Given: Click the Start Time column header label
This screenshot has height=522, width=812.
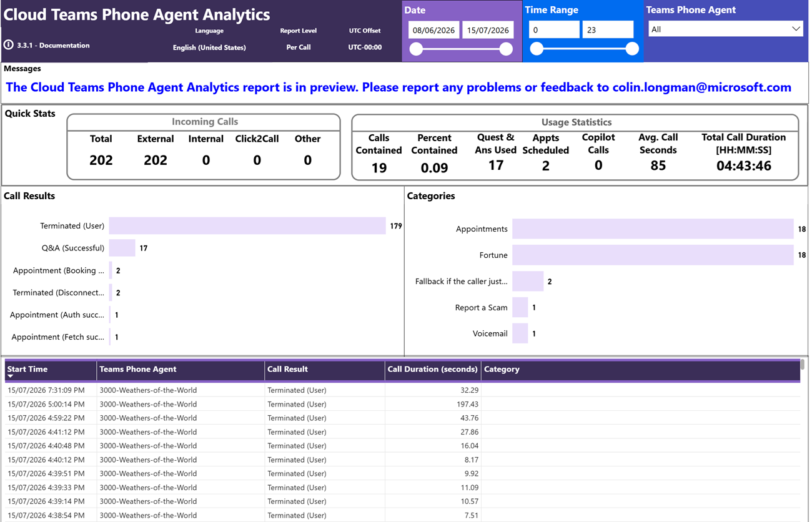Looking at the screenshot, I should 27,369.
